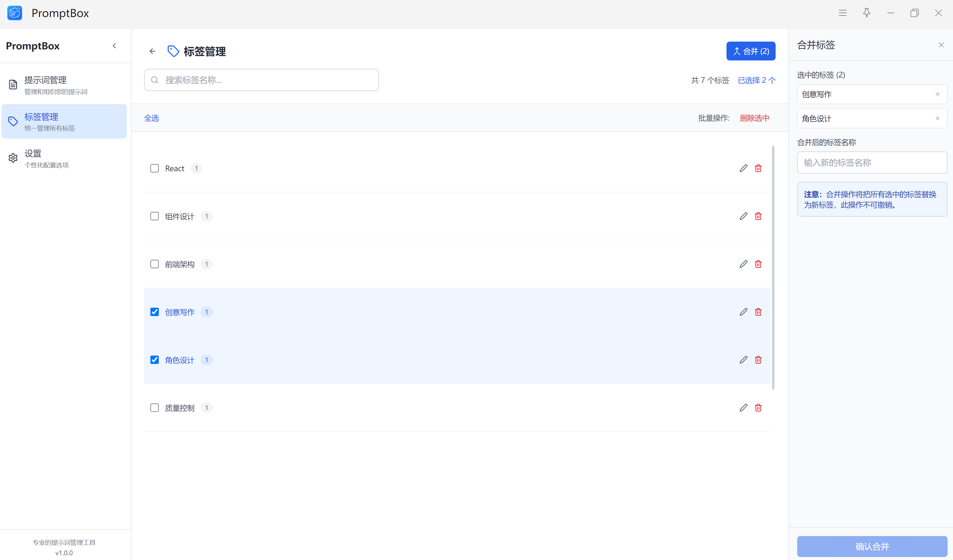Delete the 组件设计 tag via trash icon
953x560 pixels.
tap(758, 216)
